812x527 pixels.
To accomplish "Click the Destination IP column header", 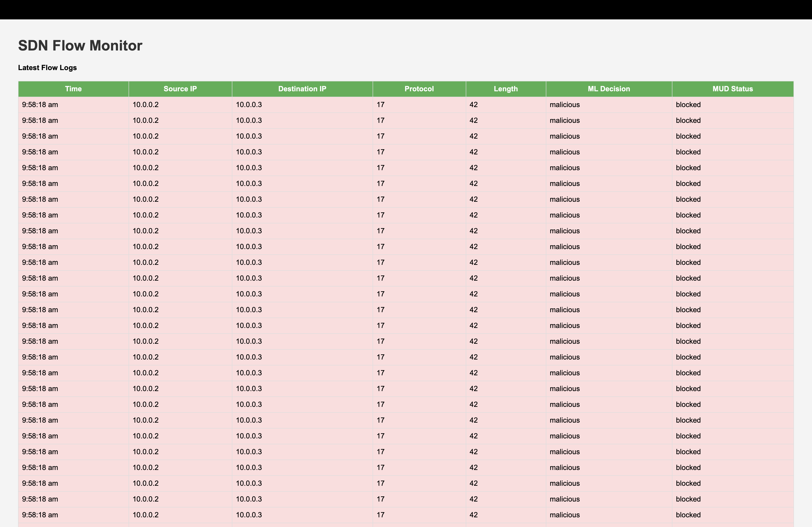I will 302,89.
